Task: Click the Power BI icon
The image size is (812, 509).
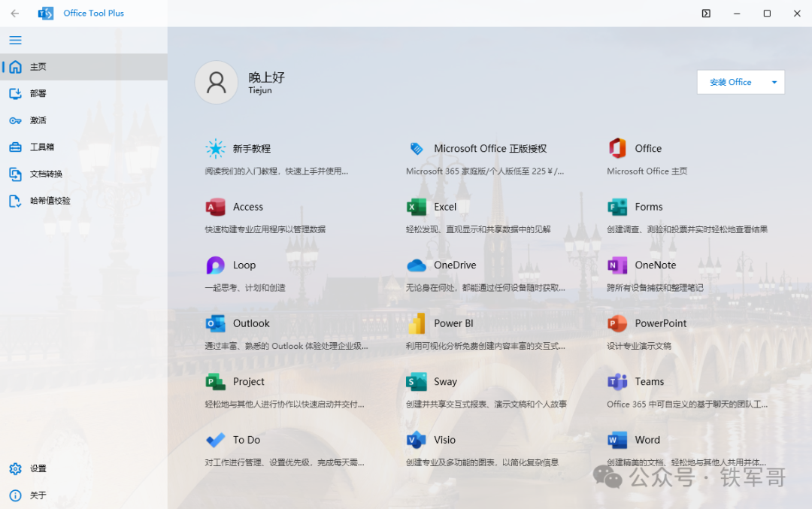Action: click(416, 323)
